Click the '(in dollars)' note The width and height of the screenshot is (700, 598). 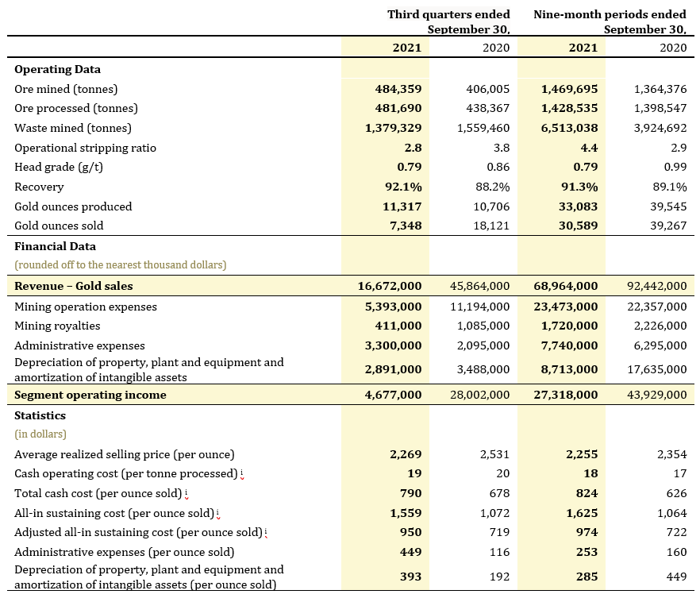click(x=40, y=434)
